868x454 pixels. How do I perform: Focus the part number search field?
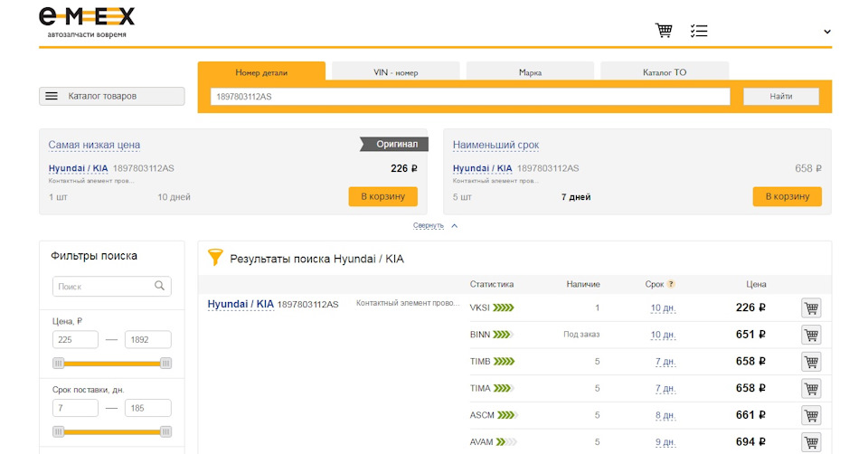pos(470,97)
